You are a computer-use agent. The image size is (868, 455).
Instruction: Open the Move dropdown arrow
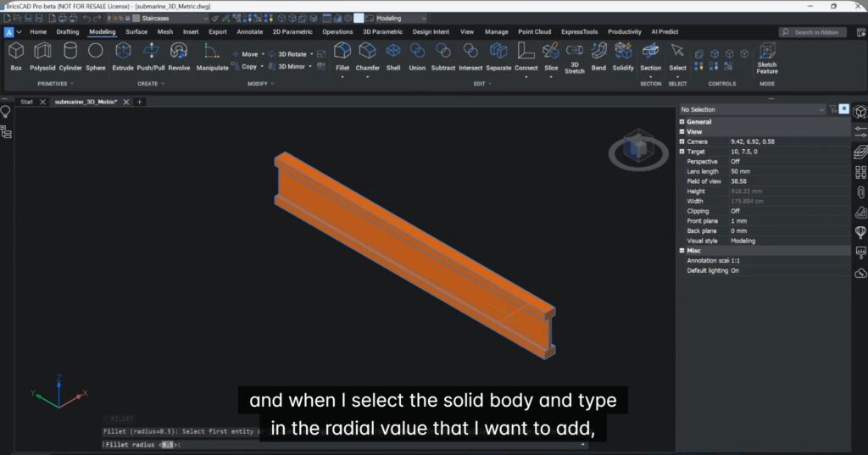point(263,54)
